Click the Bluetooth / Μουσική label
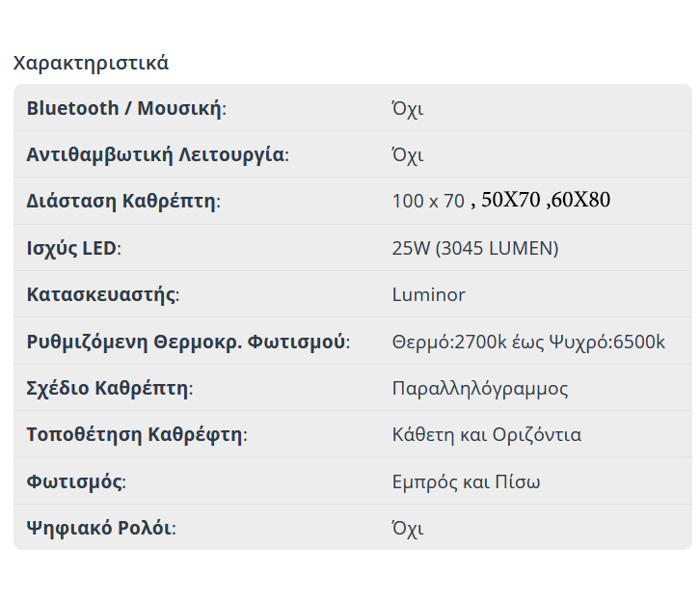 pyautogui.click(x=125, y=108)
